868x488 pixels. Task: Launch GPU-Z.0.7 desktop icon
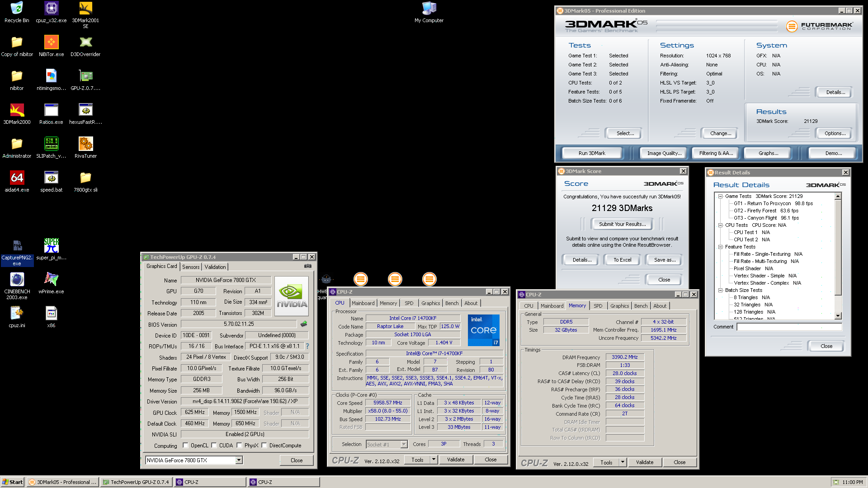tap(85, 80)
